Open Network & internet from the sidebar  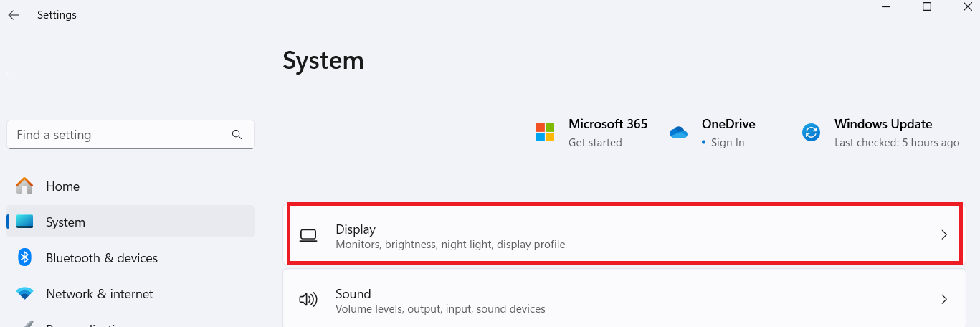click(99, 294)
